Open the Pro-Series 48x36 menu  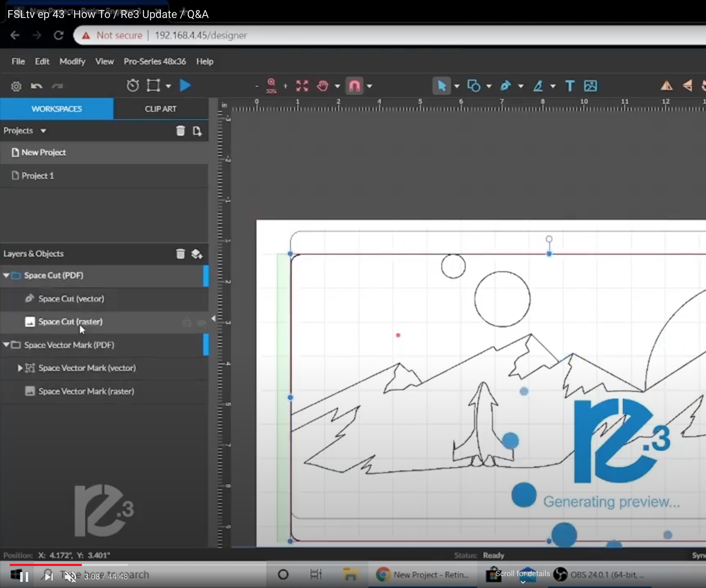pos(154,61)
